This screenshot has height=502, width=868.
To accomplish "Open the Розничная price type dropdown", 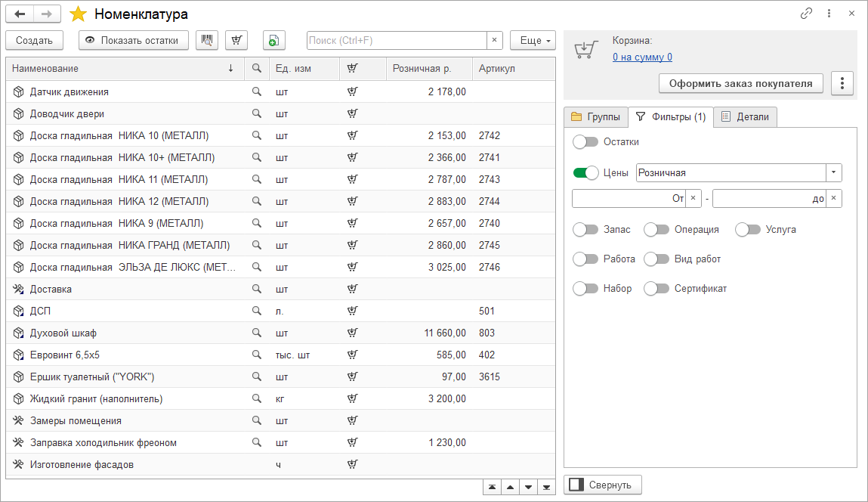I will click(x=834, y=173).
